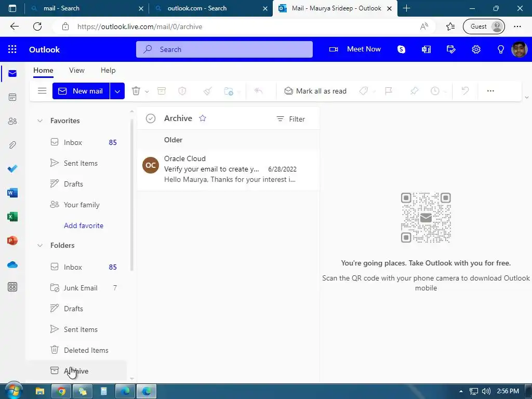532x399 pixels.
Task: Expand the New mail dropdown arrow
Action: click(117, 91)
